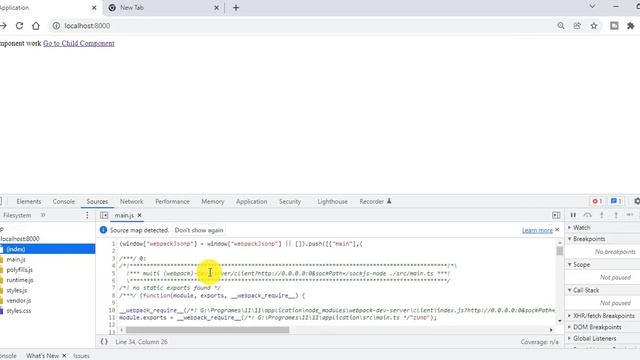This screenshot has width=640, height=360.
Task: Dismiss the source map infobar
Action: pyautogui.click(x=557, y=230)
